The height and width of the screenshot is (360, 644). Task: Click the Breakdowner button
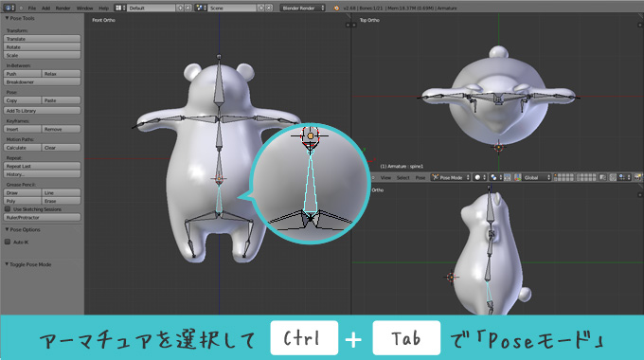[x=42, y=81]
